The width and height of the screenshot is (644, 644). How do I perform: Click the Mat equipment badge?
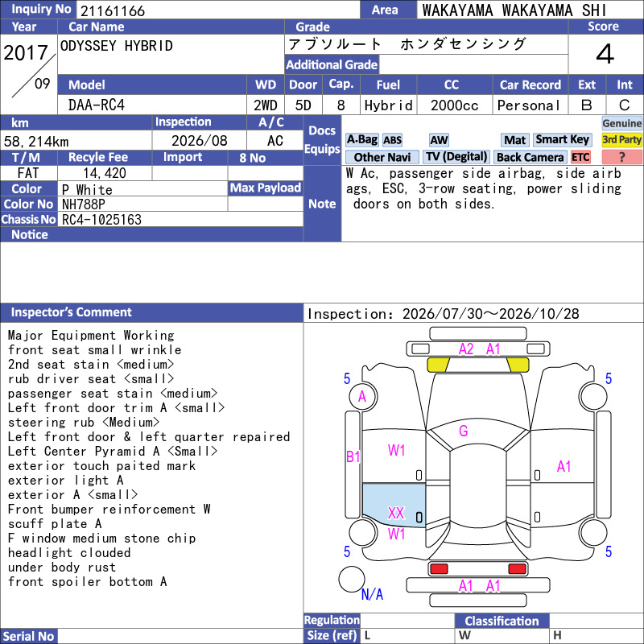(514, 140)
